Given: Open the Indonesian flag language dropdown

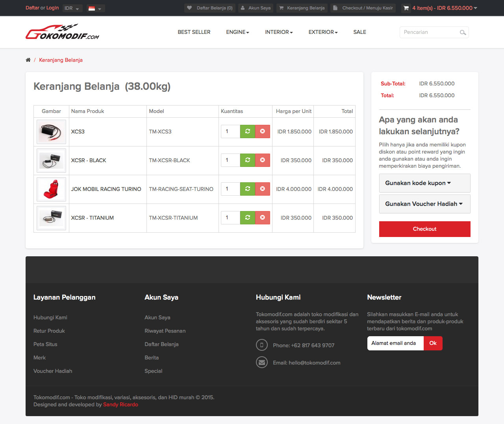Looking at the screenshot, I should click(x=95, y=8).
